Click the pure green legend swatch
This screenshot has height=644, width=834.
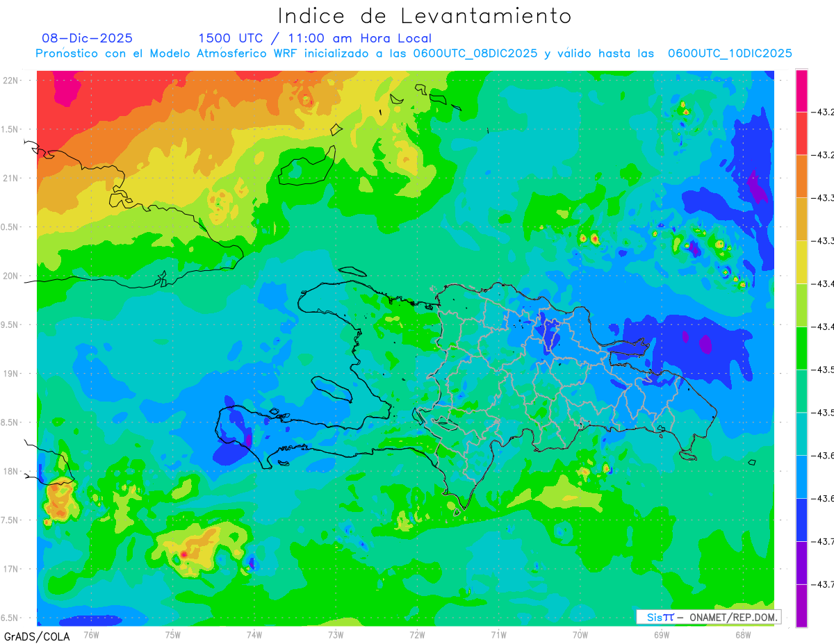801,348
